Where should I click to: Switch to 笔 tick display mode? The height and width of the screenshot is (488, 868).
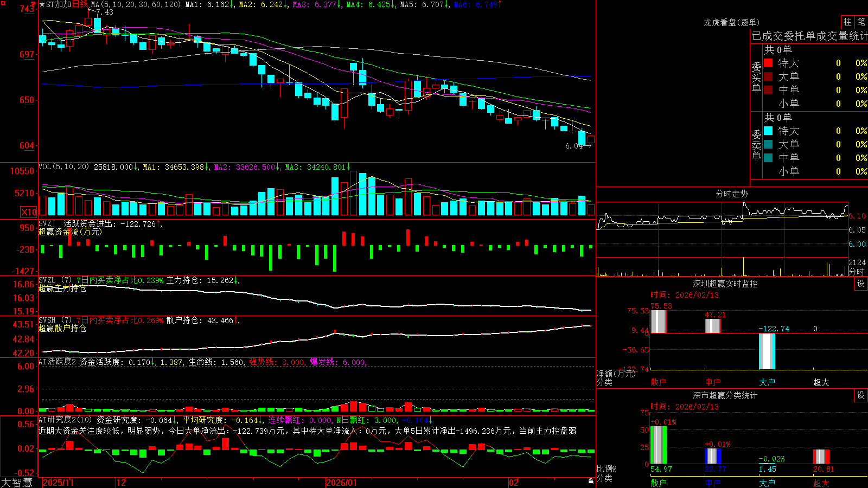(861, 22)
